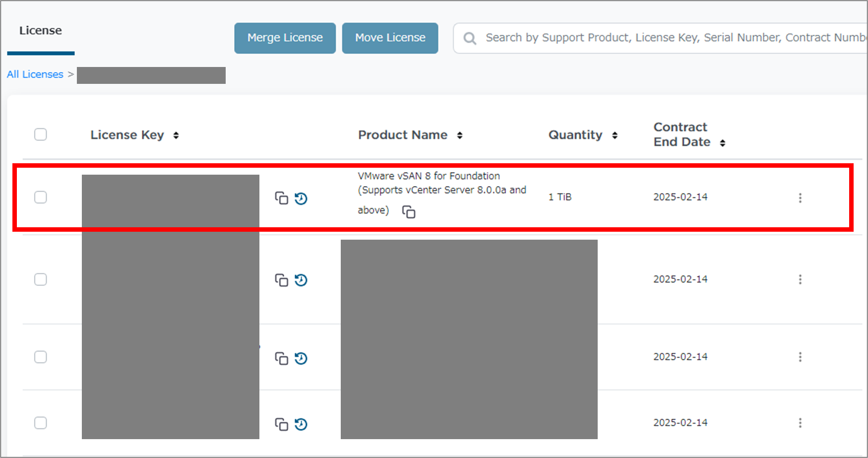The image size is (868, 458).
Task: Open the more-options menu of the last row
Action: point(800,423)
